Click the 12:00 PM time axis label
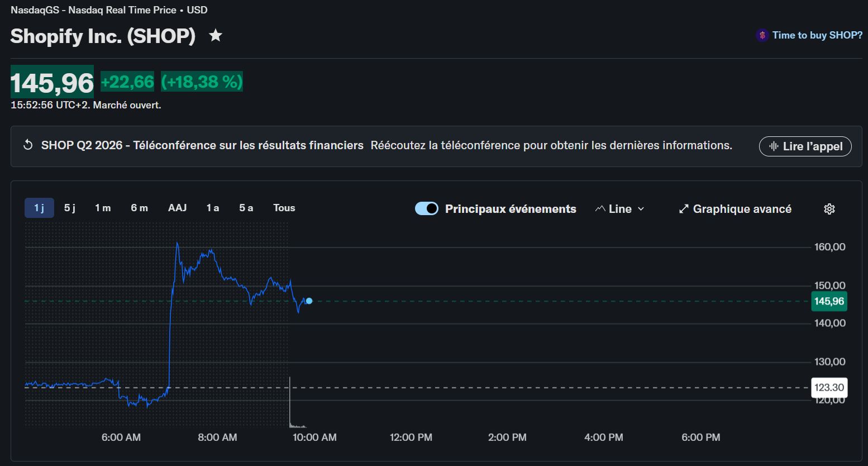 (x=411, y=438)
